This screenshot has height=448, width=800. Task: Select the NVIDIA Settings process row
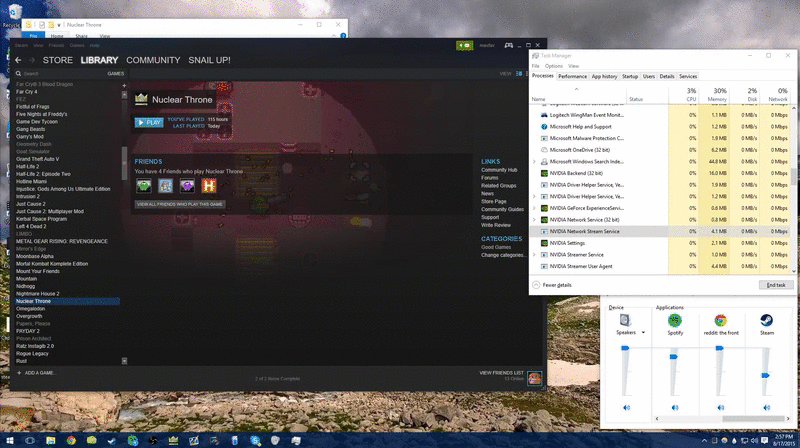tap(660, 243)
